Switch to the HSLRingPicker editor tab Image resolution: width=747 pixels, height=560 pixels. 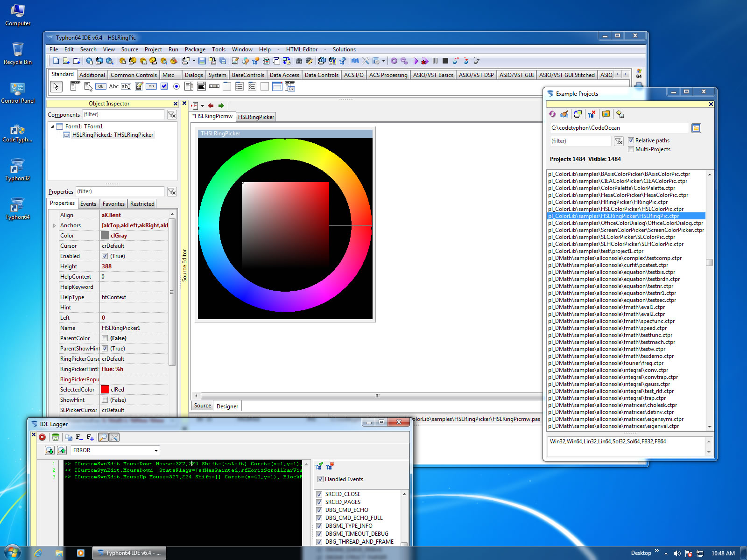pyautogui.click(x=256, y=117)
